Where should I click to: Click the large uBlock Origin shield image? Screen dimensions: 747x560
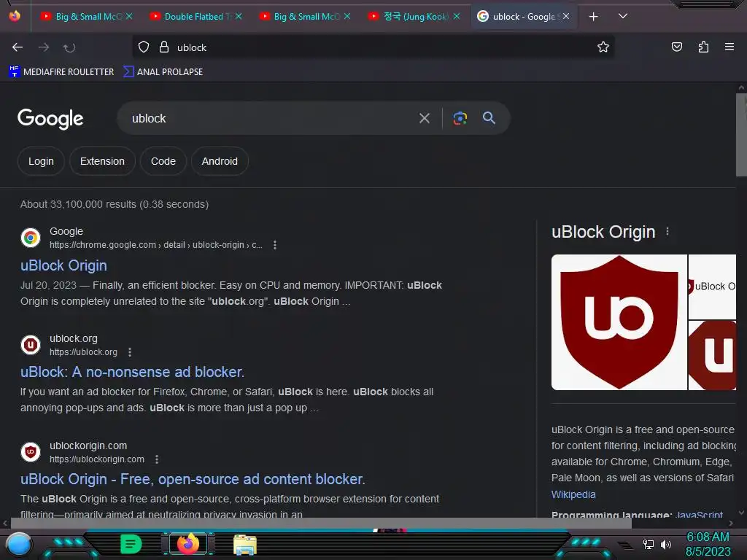[619, 322]
